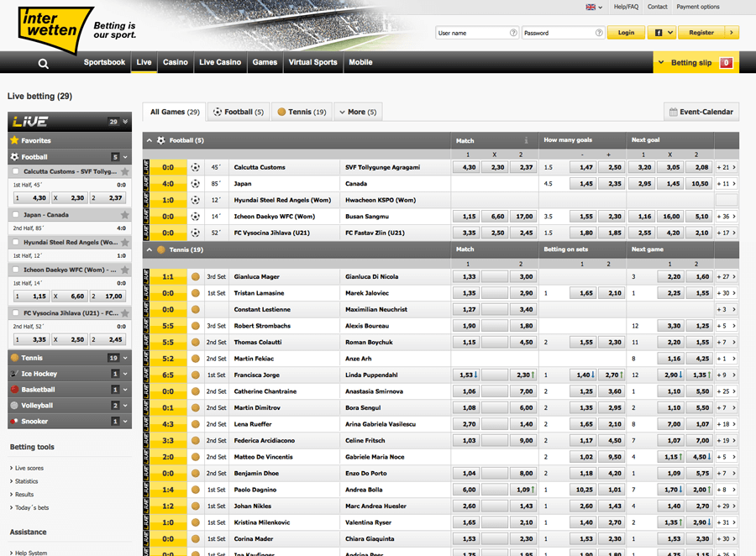Collapse the LIVE sidebar panel arrow
Viewport: 756px width, 556px height.
[x=125, y=122]
